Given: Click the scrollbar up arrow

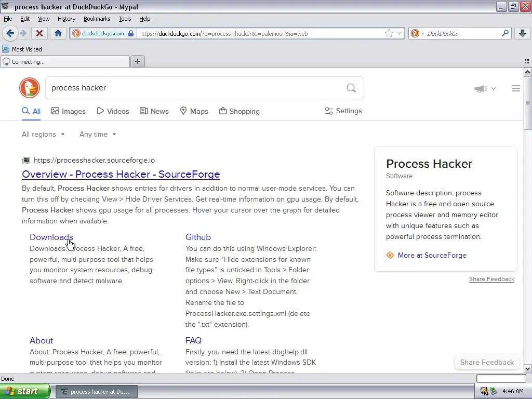Looking at the screenshot, I should pyautogui.click(x=528, y=72).
